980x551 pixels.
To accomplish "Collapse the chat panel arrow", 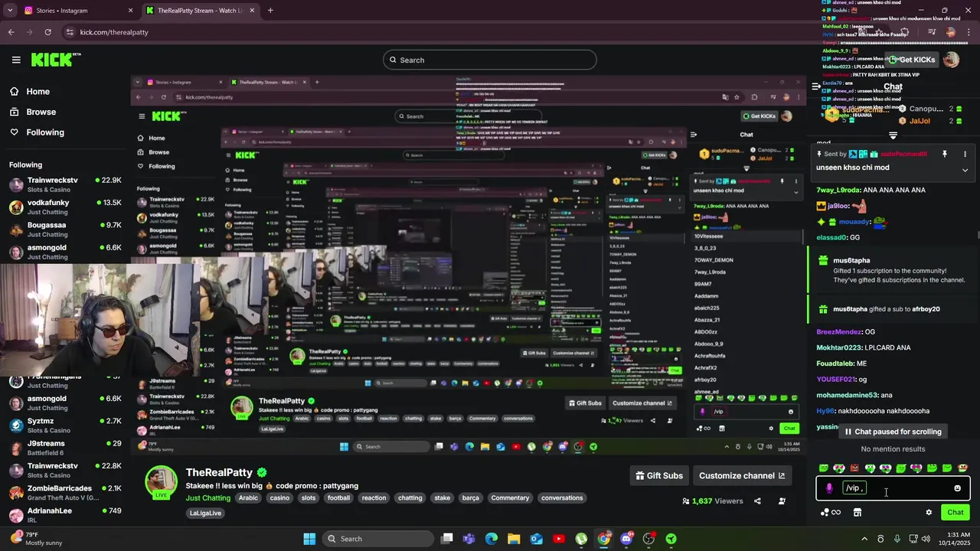I will tap(816, 86).
